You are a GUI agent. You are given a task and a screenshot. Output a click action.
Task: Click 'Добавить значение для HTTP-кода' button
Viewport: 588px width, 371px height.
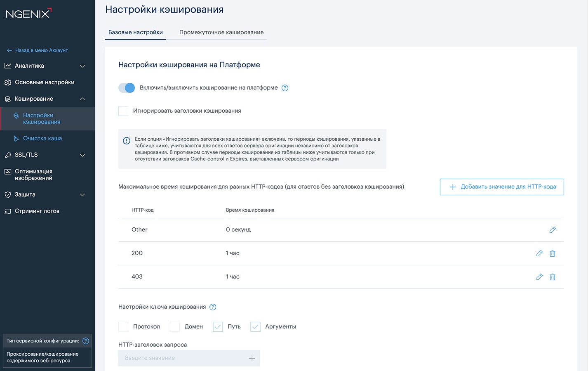502,187
